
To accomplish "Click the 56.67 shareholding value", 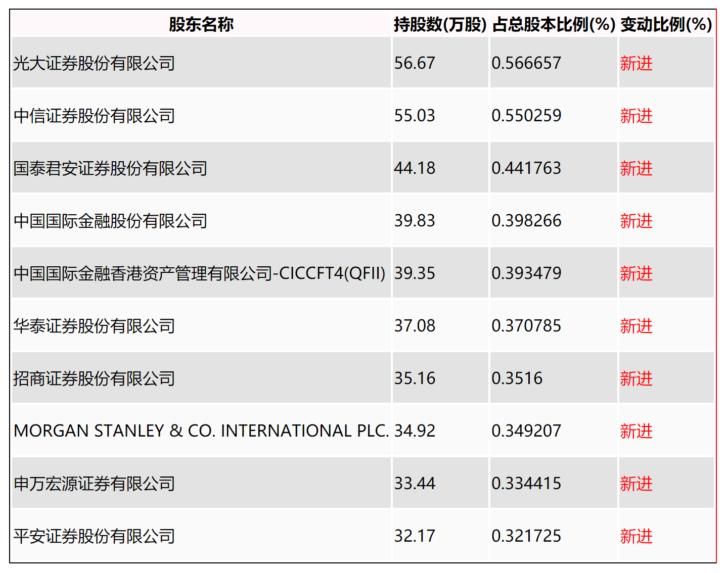I will 415,63.
